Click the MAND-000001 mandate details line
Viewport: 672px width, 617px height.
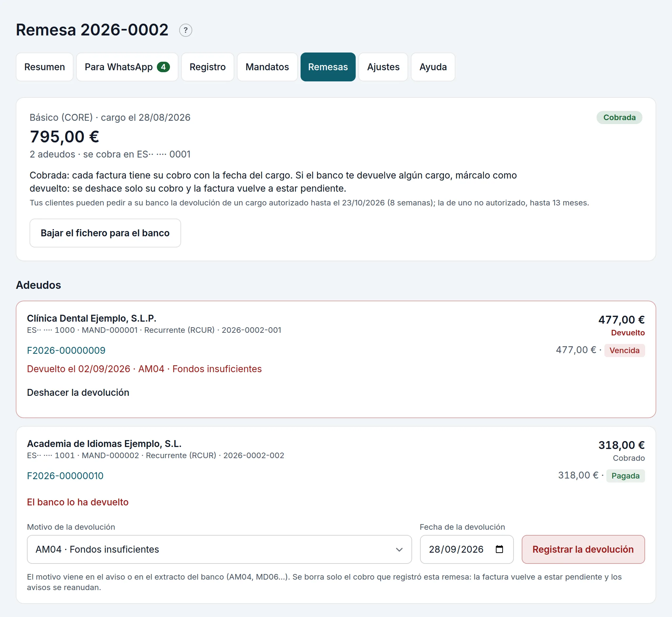tap(154, 330)
